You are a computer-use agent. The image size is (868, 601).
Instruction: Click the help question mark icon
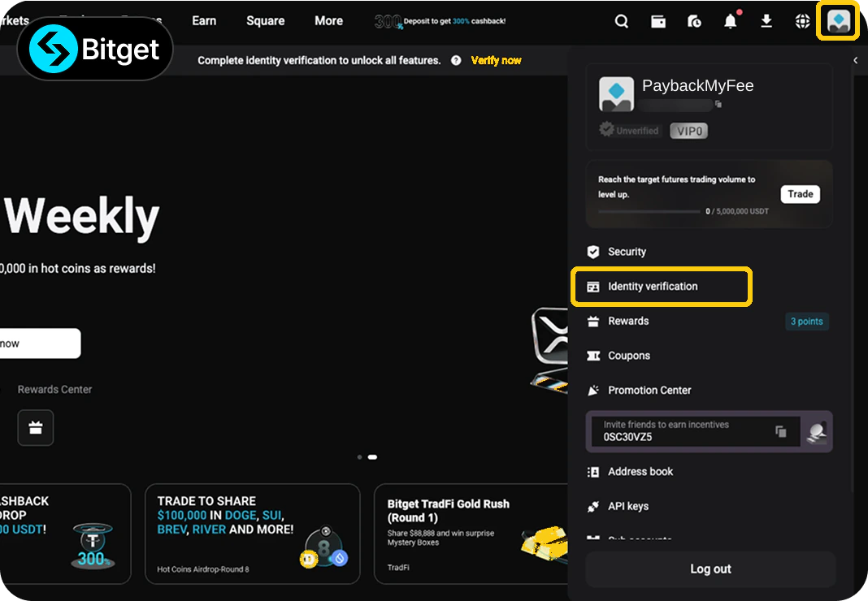456,60
